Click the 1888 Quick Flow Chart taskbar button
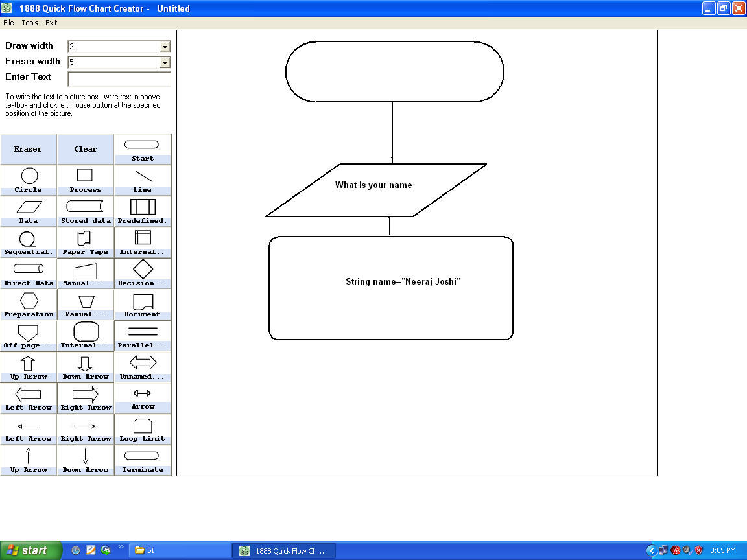747x560 pixels. (284, 550)
